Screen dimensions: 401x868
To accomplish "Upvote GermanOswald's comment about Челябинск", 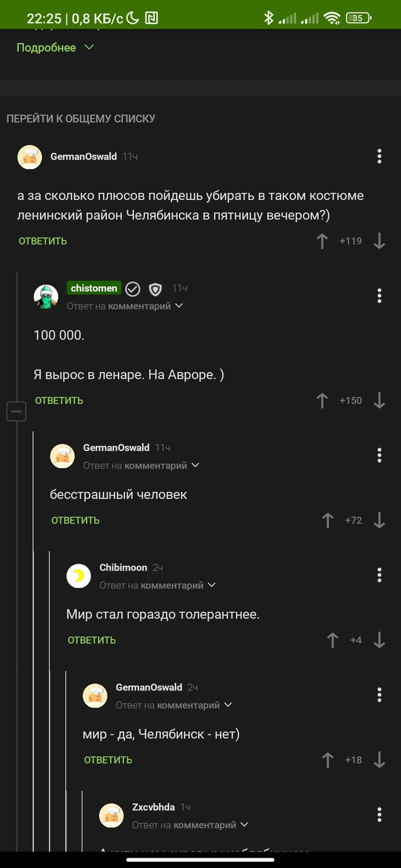I will tap(323, 241).
